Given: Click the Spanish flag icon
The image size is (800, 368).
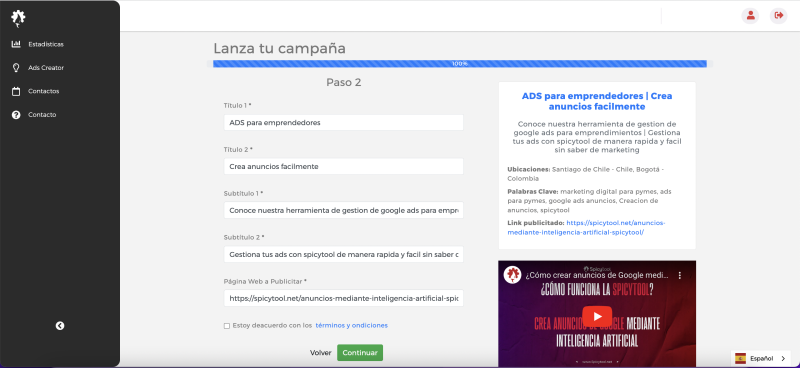Looking at the screenshot, I should coord(740,358).
